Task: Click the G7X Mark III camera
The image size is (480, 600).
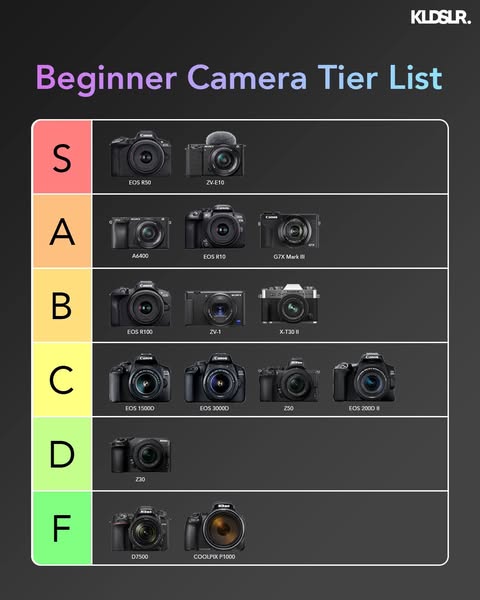Action: 289,230
